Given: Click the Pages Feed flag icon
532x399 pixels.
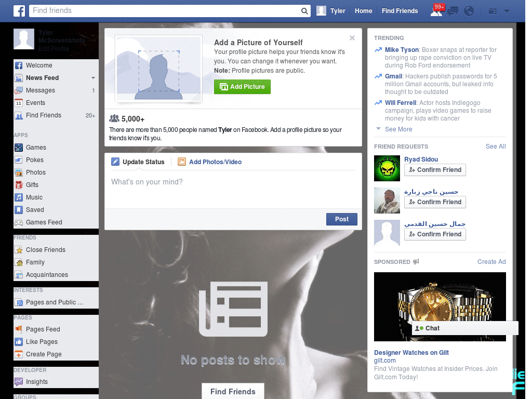Looking at the screenshot, I should point(19,329).
